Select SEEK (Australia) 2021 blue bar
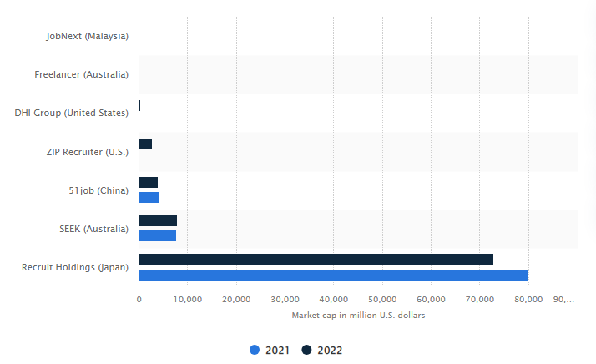596x364 pixels. [158, 235]
